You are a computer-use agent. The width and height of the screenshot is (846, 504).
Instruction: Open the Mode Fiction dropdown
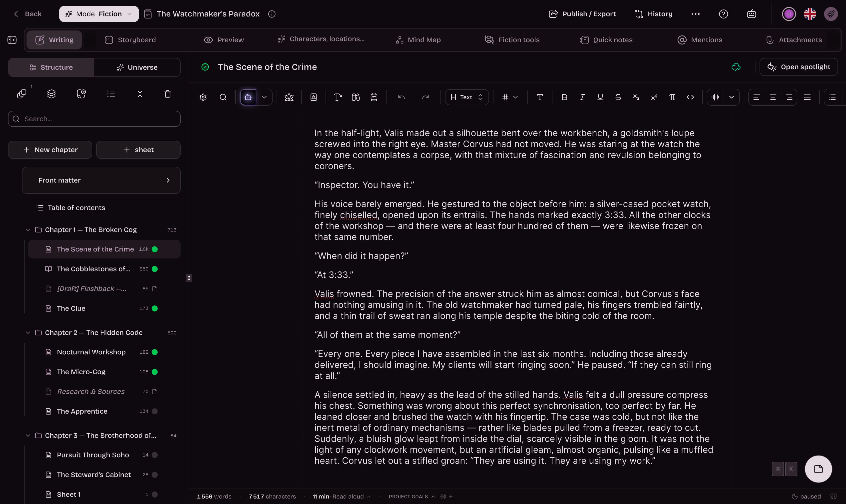point(99,14)
